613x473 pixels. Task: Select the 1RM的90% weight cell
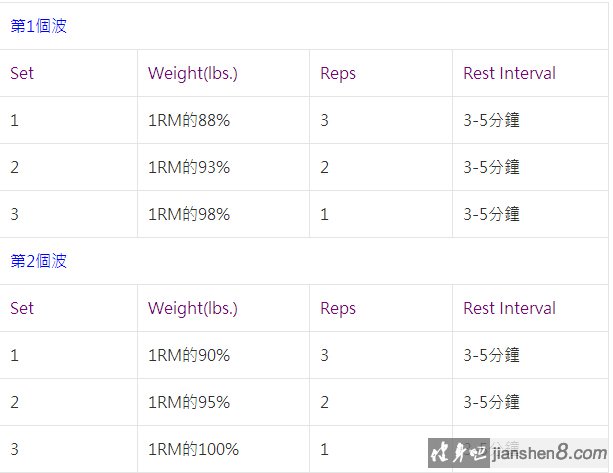[223, 355]
